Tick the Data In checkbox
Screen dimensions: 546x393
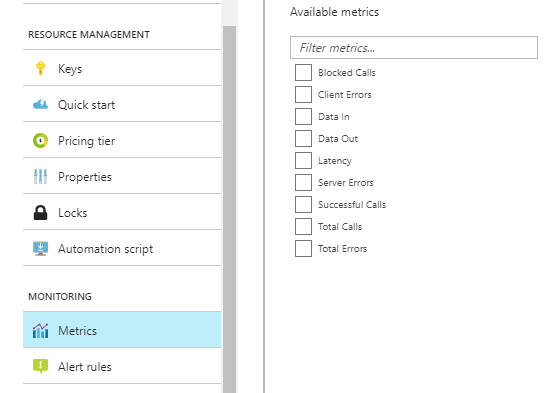click(x=303, y=116)
